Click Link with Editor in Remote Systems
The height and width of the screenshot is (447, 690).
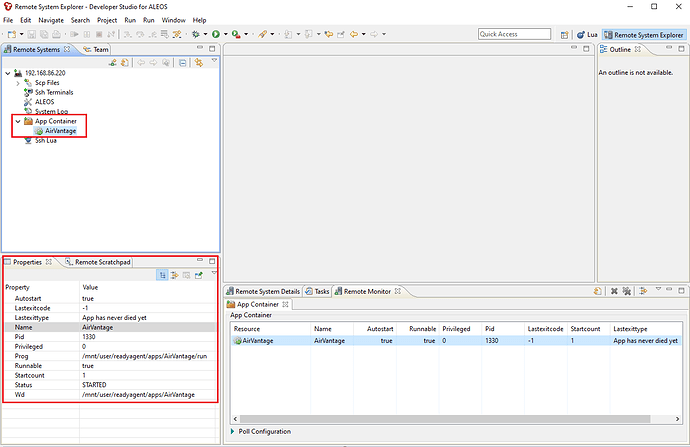click(199, 62)
